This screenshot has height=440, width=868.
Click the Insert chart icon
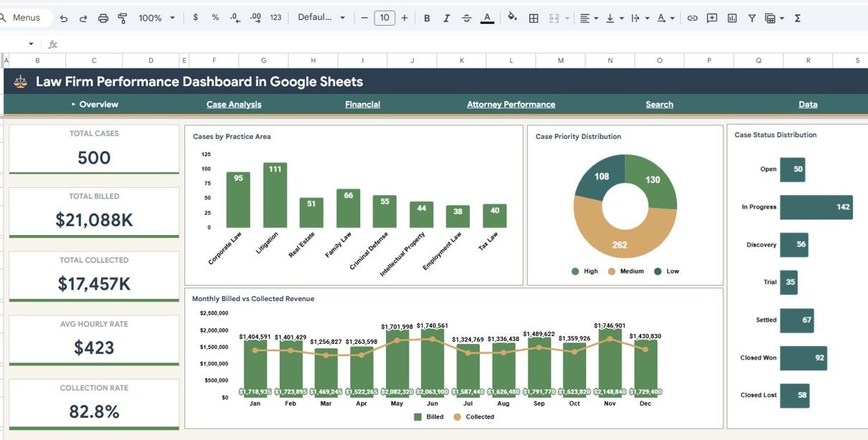732,18
